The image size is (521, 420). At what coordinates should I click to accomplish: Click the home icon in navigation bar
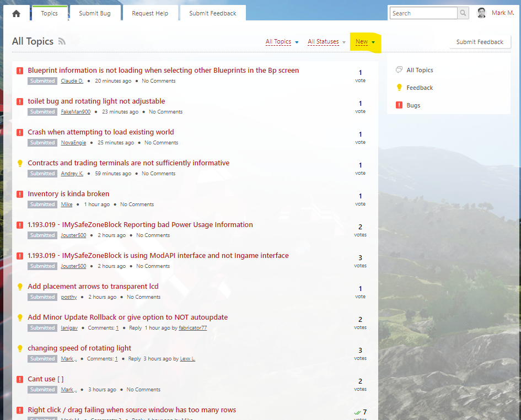(16, 14)
